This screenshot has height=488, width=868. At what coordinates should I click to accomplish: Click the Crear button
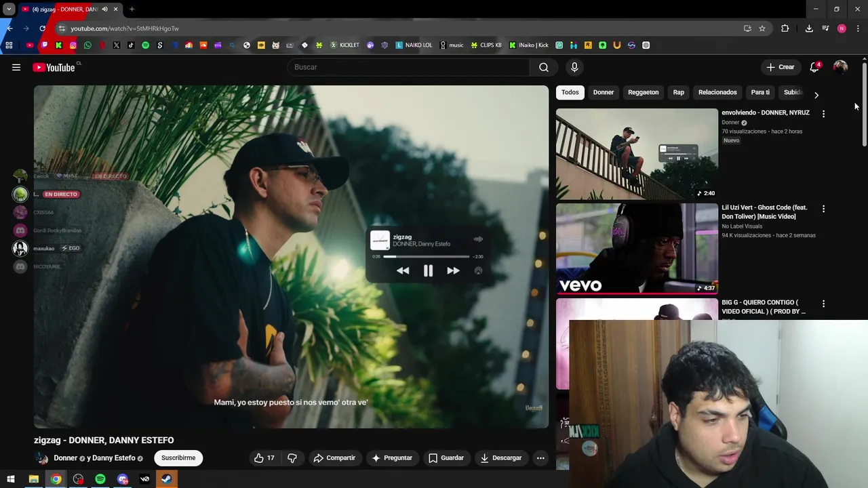781,67
